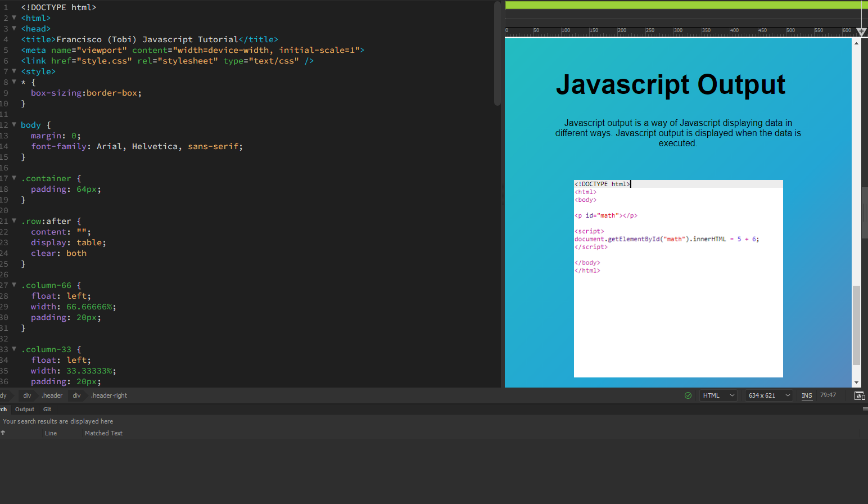Screen dimensions: 868x504
Task: Click the box-sizing:border-box declaration
Action: (86, 93)
